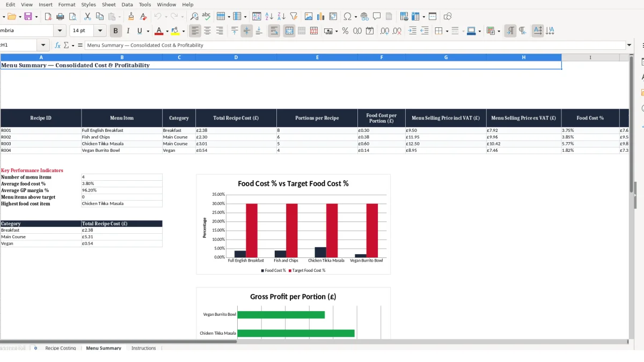
Task: Click the vertical scrollbar thumb
Action: click(x=631, y=123)
